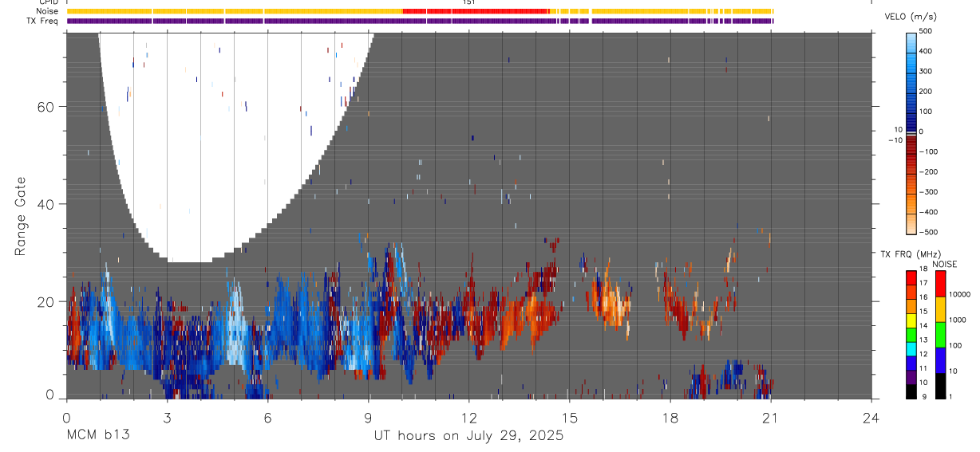Click "UT hours on July 29, 2025" title
This screenshot has height=452, width=980.
pyautogui.click(x=469, y=436)
